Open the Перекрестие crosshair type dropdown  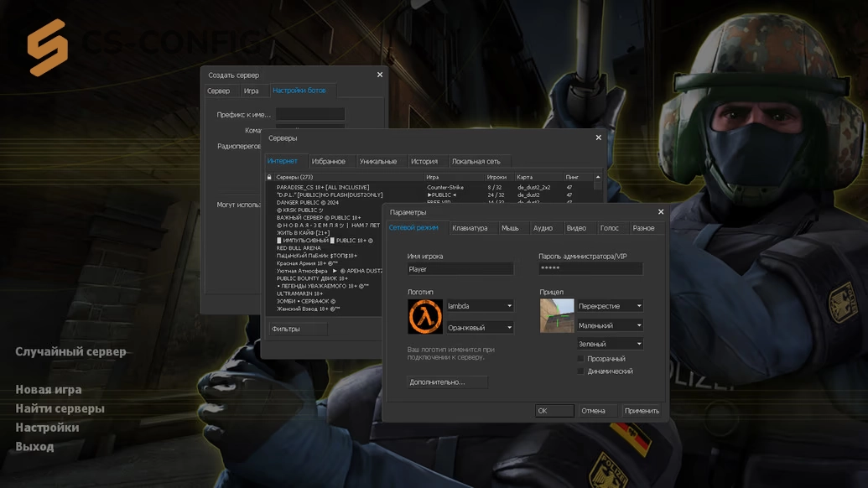pos(610,306)
